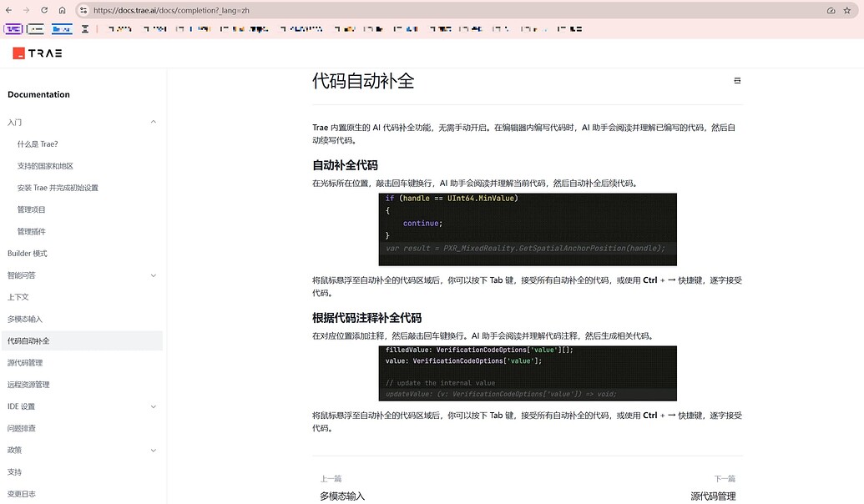The width and height of the screenshot is (864, 504).
Task: Expand the 智能问答 section chevron
Action: click(x=154, y=275)
